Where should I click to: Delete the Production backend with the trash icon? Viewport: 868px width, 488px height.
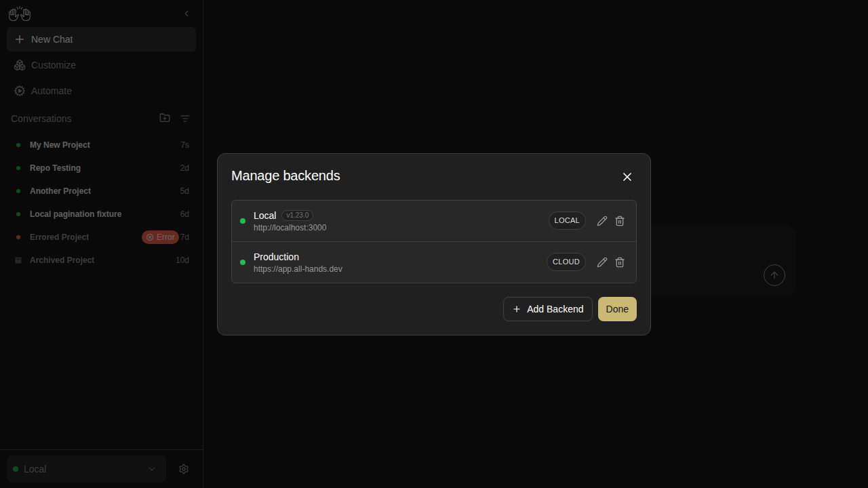620,262
